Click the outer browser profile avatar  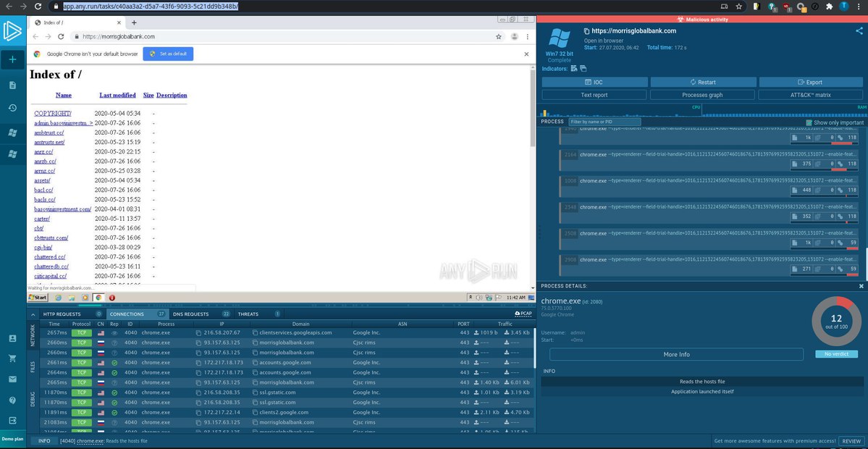point(844,7)
